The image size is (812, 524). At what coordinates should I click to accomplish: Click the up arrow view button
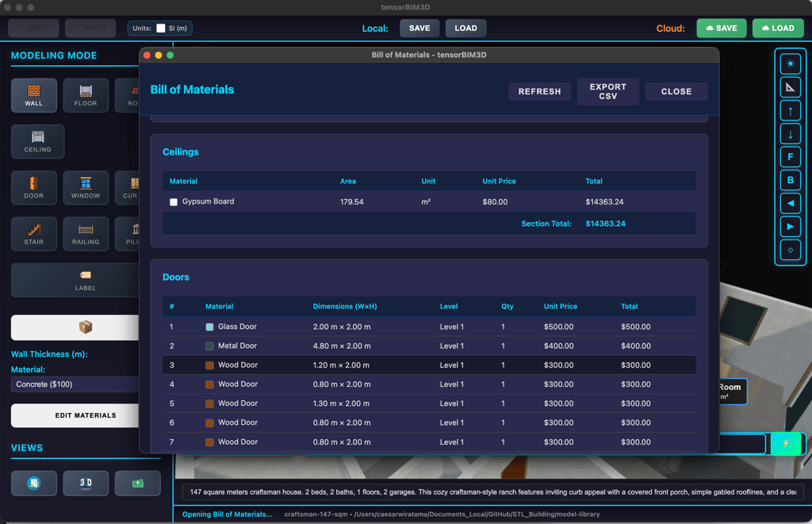(791, 110)
